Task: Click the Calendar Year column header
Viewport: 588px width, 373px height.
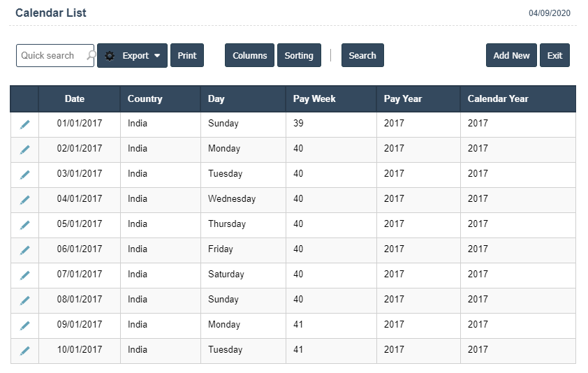Action: 498,99
